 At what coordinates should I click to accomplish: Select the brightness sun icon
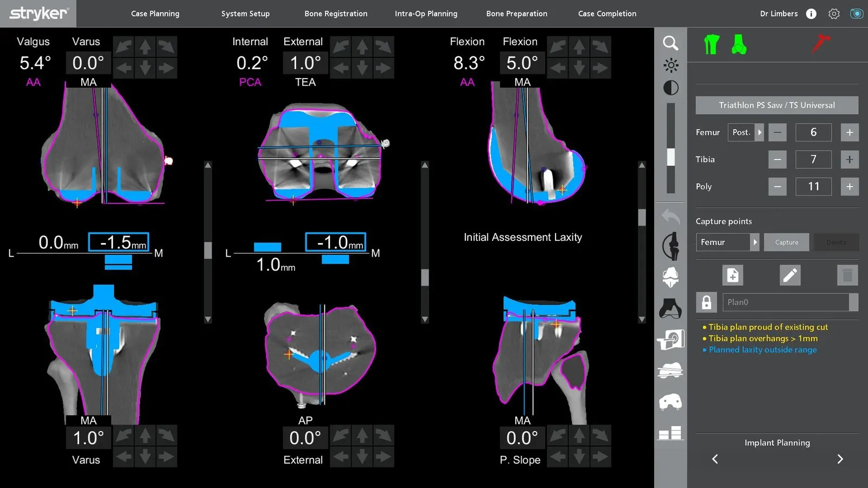coord(671,66)
